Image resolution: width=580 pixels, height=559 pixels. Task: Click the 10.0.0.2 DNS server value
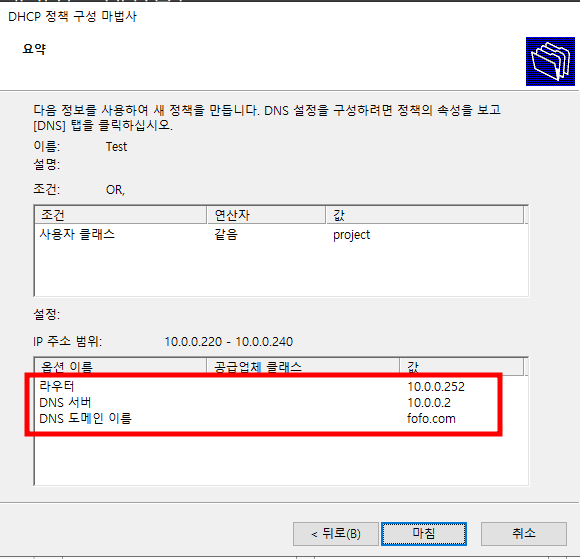[429, 403]
